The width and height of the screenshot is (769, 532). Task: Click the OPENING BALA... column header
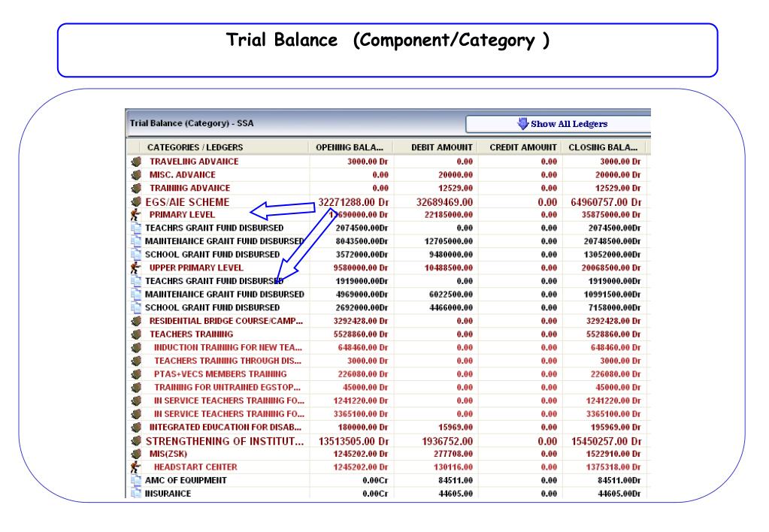[x=350, y=147]
